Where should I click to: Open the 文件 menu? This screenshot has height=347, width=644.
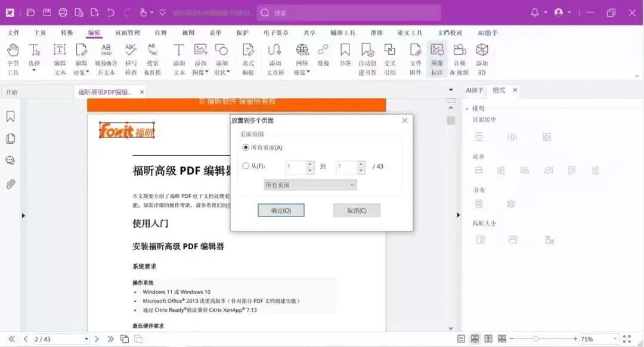click(x=13, y=33)
